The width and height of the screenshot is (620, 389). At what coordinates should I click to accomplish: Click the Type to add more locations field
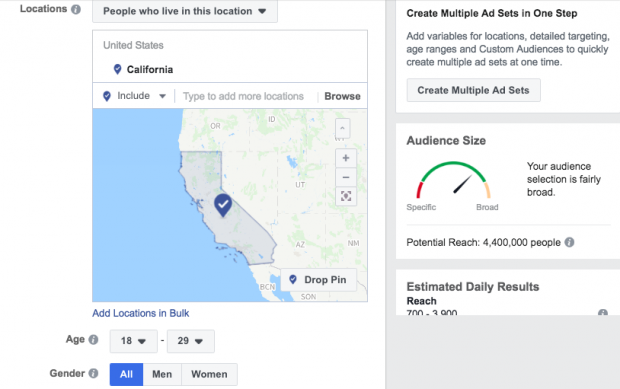244,96
